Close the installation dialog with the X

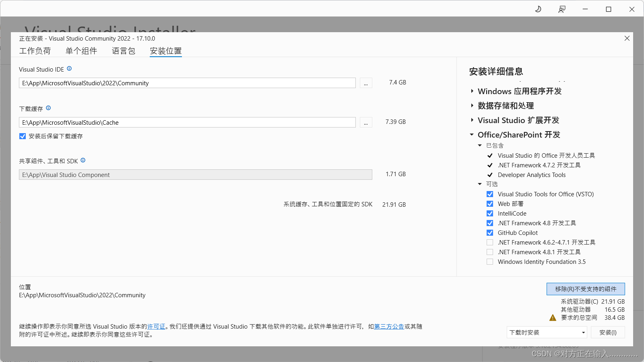(627, 38)
